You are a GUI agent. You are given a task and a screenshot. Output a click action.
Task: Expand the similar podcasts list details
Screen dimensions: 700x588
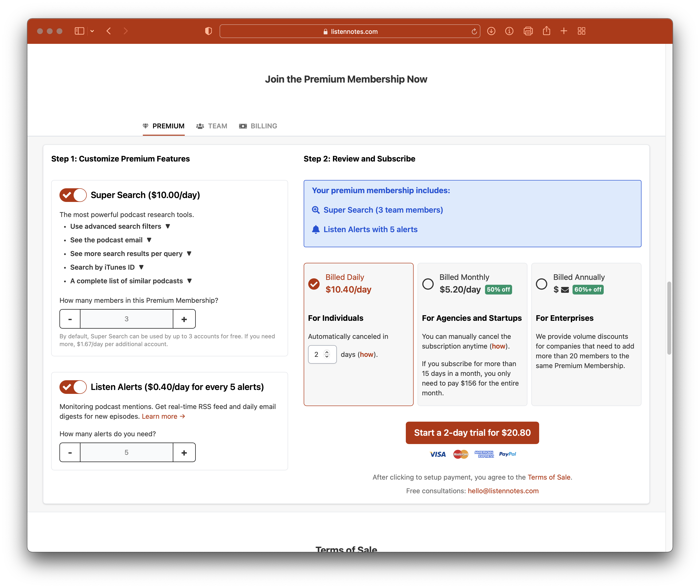[x=189, y=281]
